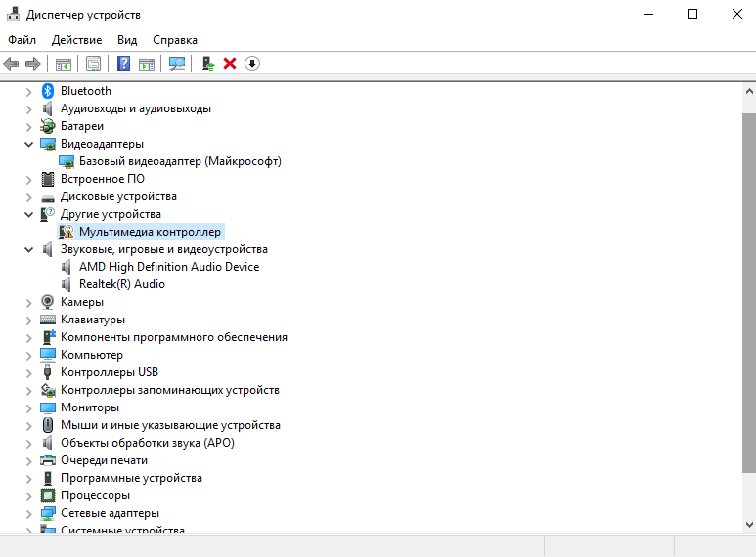
Task: Scan for hardware changes via monitor icon
Action: (177, 64)
